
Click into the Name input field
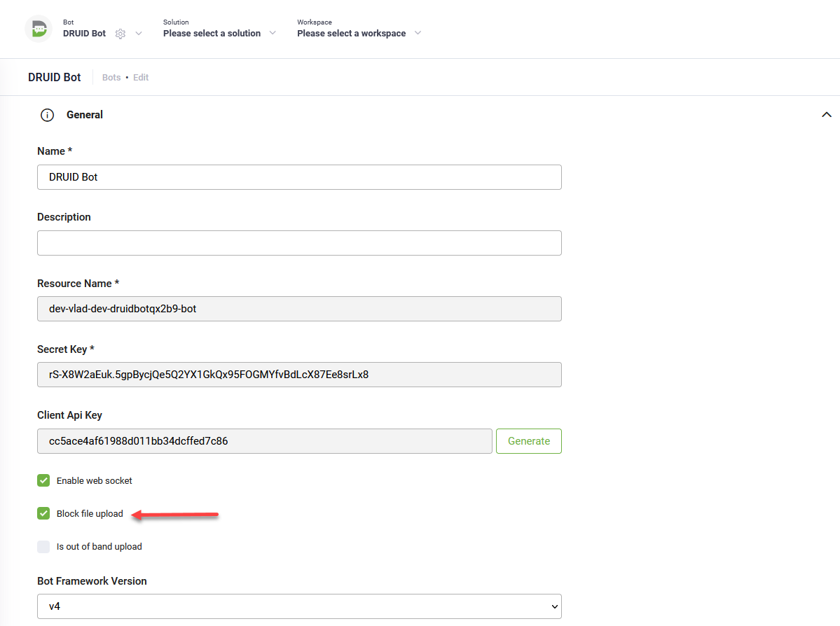pos(299,177)
